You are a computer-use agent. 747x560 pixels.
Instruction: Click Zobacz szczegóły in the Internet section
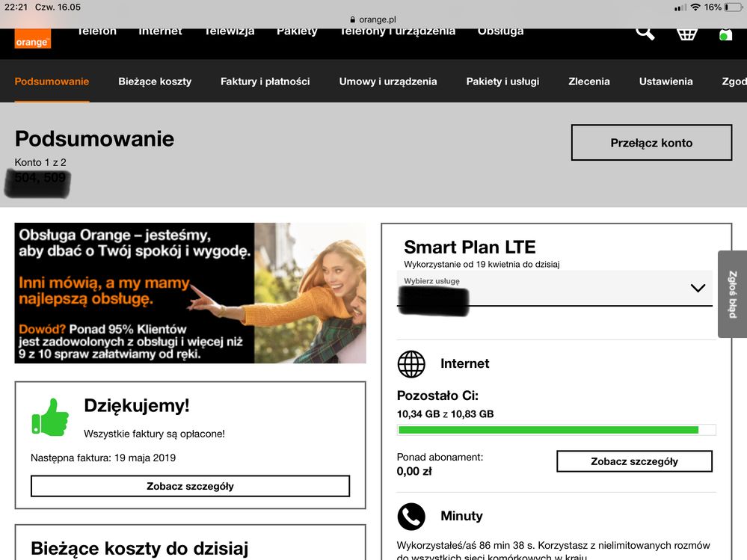click(x=634, y=461)
